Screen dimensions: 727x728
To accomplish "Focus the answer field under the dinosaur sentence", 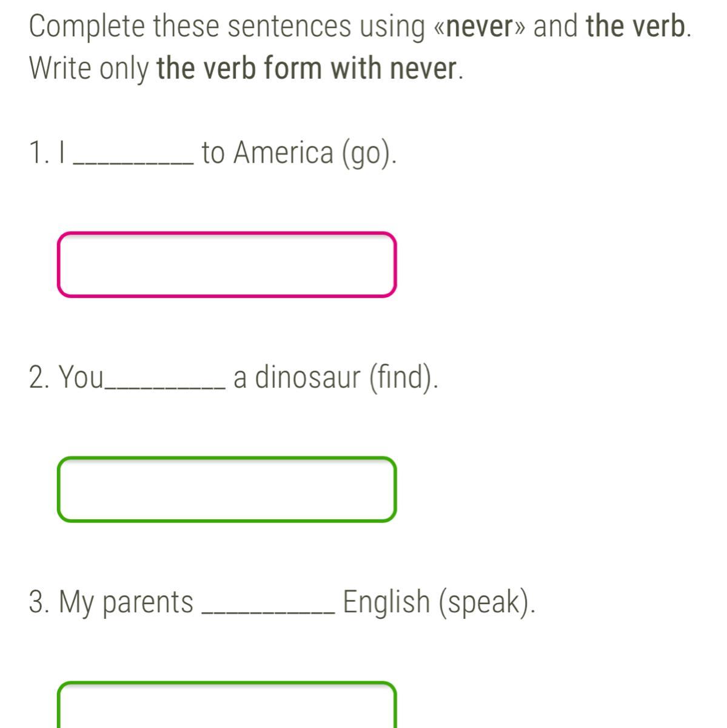I will coord(227,490).
